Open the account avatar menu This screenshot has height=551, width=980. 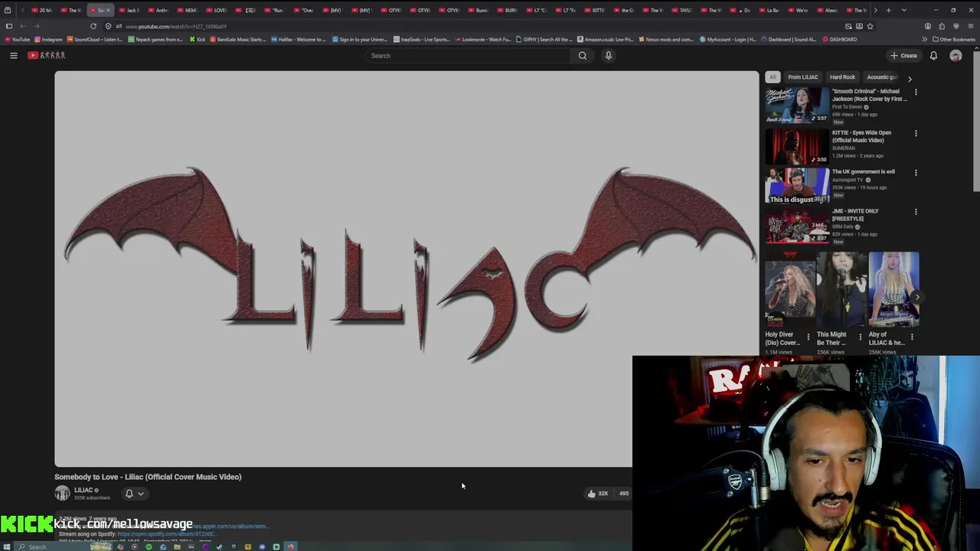click(955, 55)
